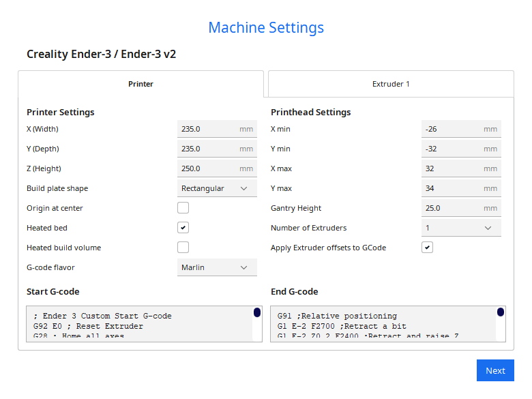
Task: Switch to the Extruder 1 tab
Action: tap(391, 84)
